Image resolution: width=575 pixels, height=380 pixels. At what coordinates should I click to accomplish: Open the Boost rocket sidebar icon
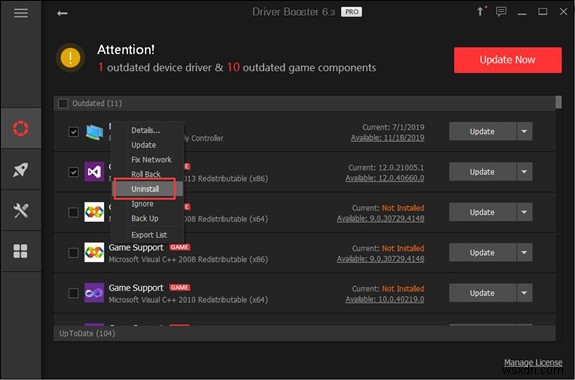21,169
